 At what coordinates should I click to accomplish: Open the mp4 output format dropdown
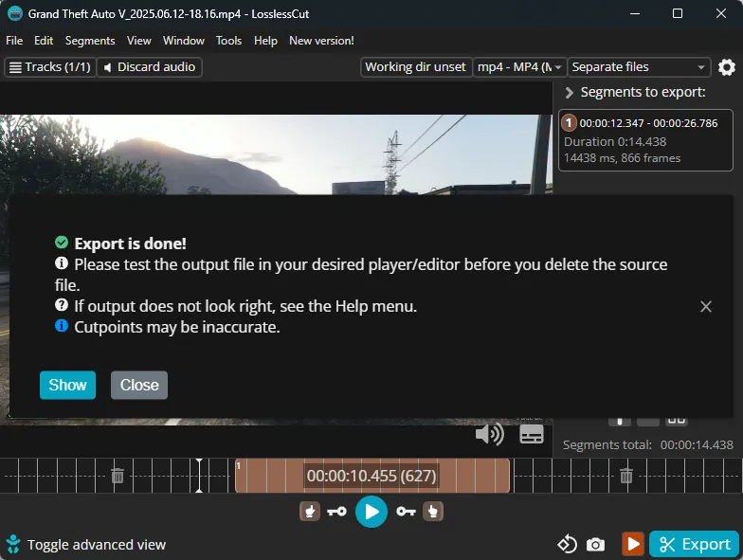click(520, 67)
